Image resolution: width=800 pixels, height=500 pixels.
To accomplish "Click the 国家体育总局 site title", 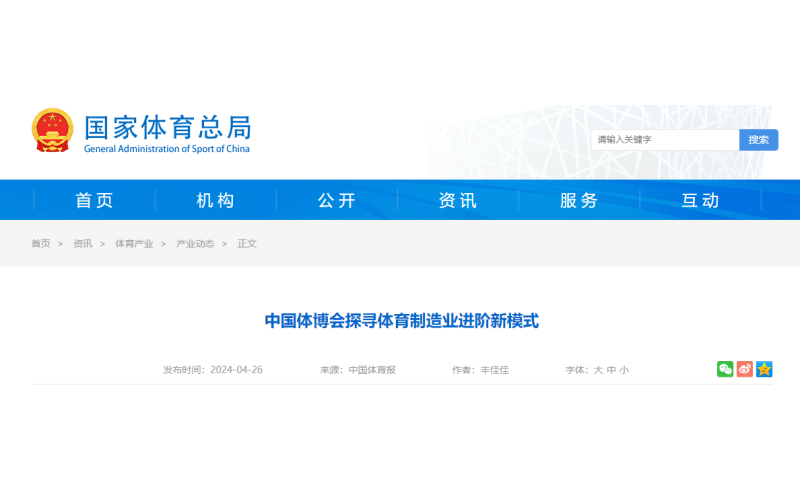I will coord(168,127).
